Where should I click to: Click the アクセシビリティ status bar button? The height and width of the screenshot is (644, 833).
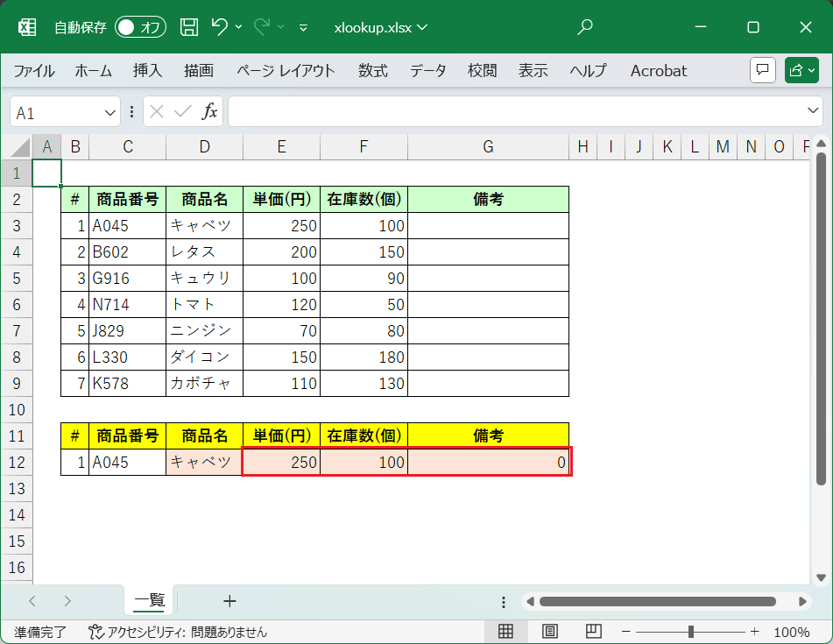pyautogui.click(x=178, y=632)
